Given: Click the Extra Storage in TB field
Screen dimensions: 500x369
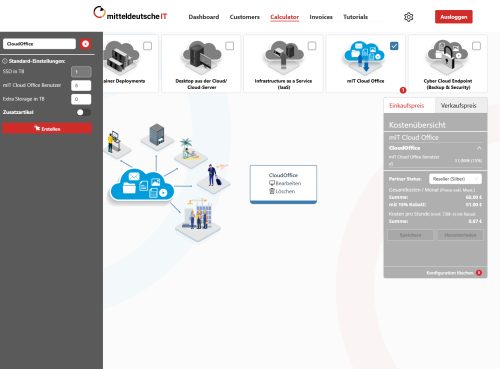Looking at the screenshot, I should click(81, 99).
